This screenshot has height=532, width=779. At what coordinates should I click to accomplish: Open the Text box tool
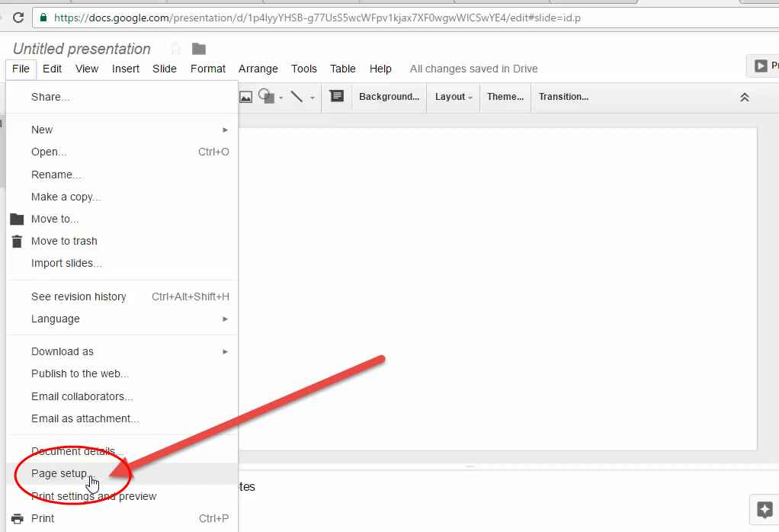(336, 96)
